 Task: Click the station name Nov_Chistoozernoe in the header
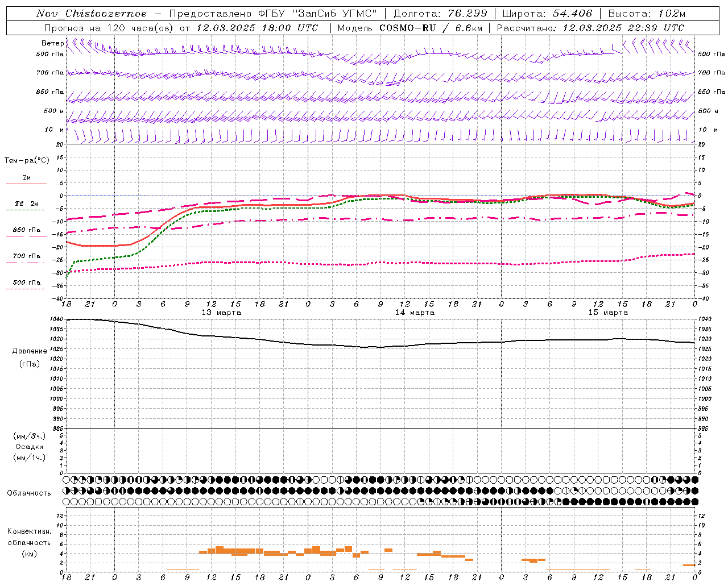91,14
